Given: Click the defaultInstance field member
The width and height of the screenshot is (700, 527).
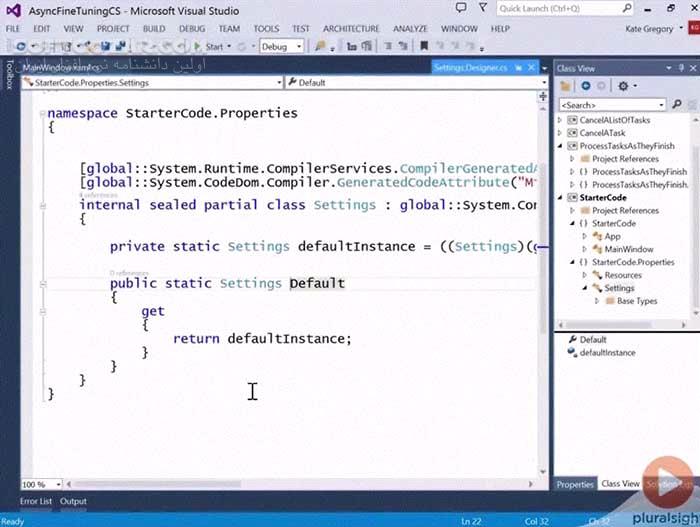Looking at the screenshot, I should pos(607,352).
